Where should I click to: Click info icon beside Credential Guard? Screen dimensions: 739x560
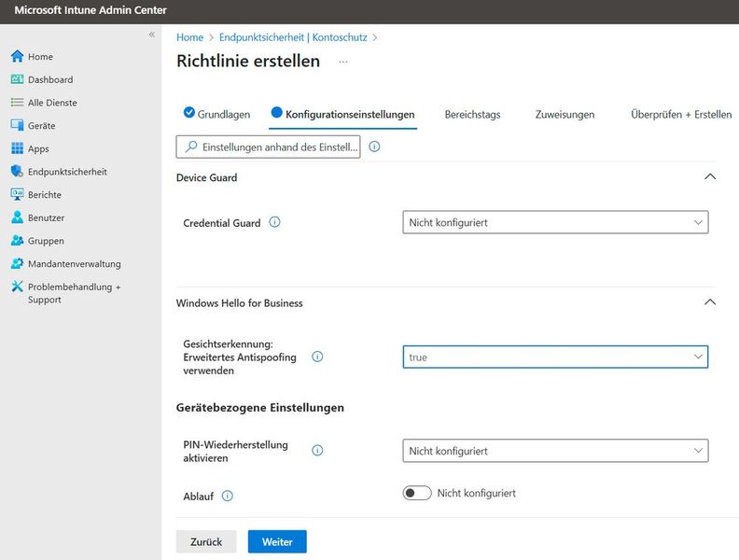274,222
